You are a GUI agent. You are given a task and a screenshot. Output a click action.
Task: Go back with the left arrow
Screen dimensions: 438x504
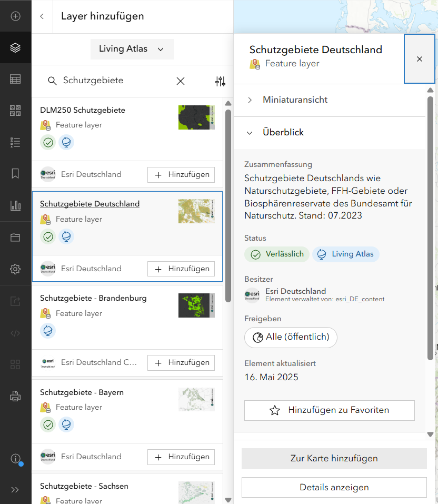coord(42,16)
